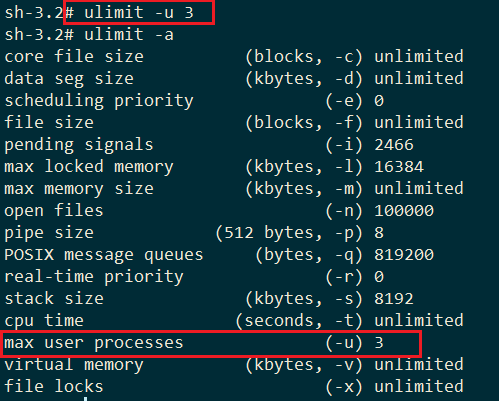499x401 pixels.
Task: Click the highlighted 'ulimit -u 3' command
Action: (139, 13)
